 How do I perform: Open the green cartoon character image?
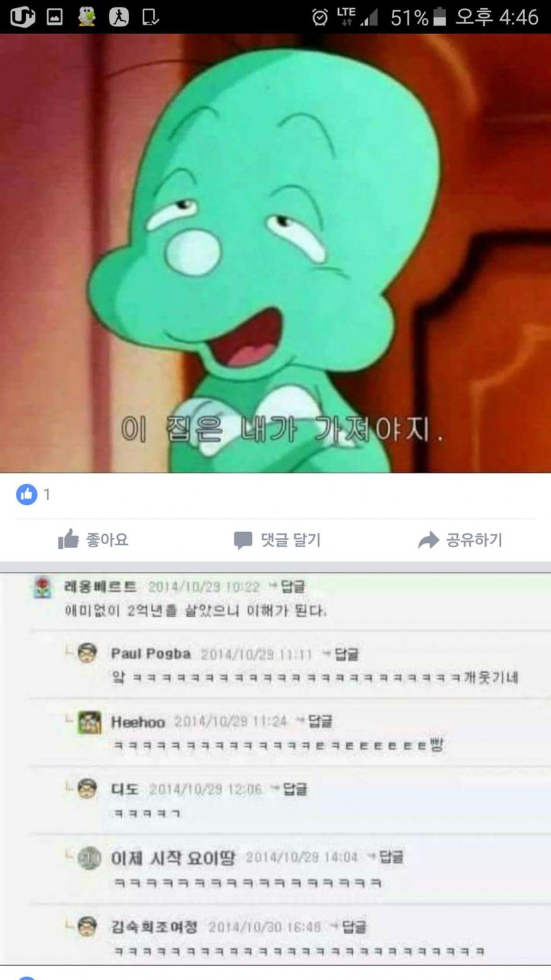[275, 253]
